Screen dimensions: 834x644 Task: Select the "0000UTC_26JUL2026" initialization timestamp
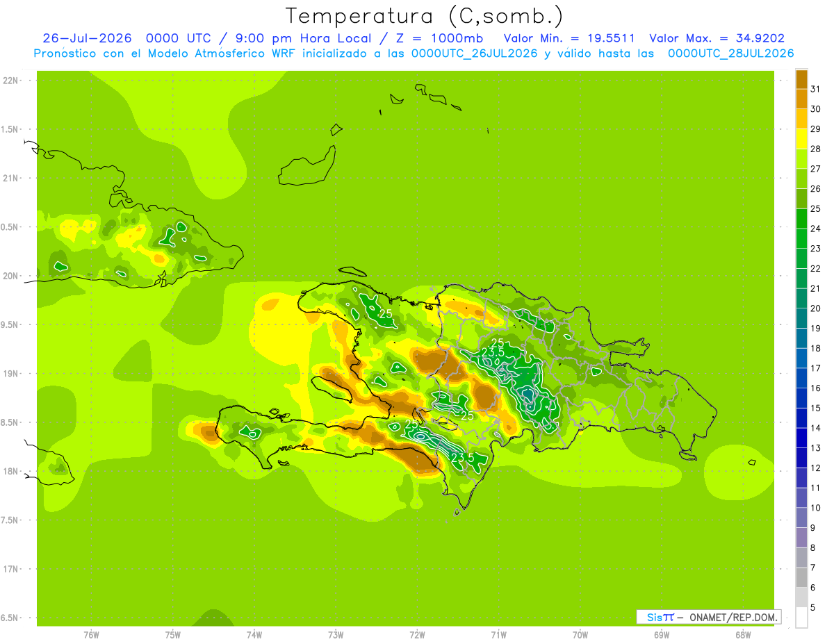(474, 53)
